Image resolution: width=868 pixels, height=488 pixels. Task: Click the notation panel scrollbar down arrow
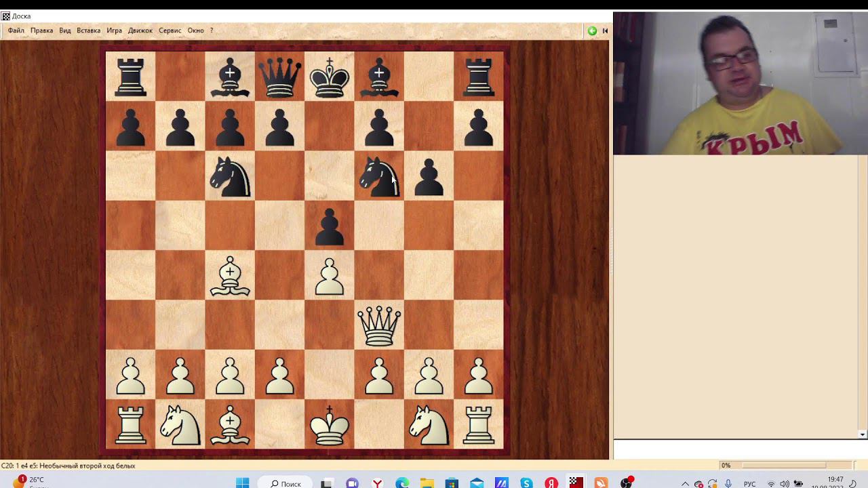click(863, 434)
